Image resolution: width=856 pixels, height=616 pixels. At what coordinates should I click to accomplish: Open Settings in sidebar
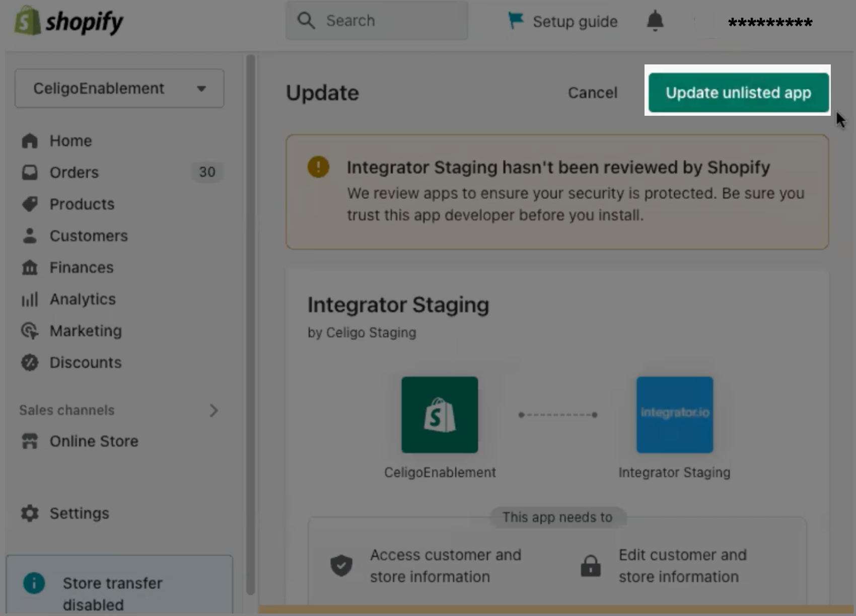point(79,513)
